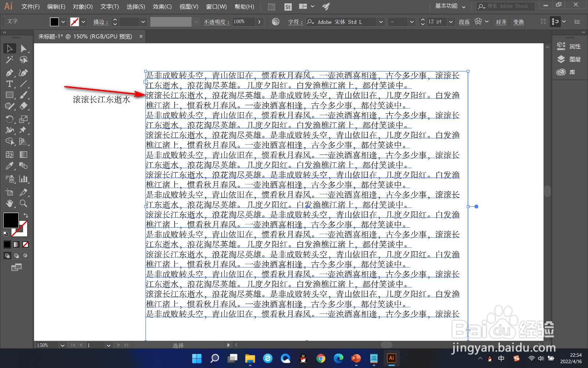Select the Blend tool
This screenshot has width=588, height=368.
click(x=24, y=166)
